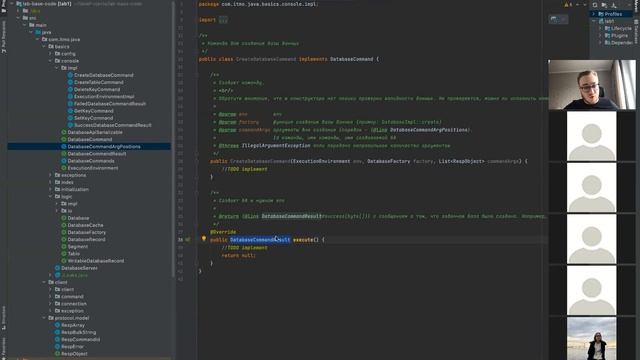Open SuccessDatabaseCommandResult class file
The image size is (640, 360).
[113, 125]
